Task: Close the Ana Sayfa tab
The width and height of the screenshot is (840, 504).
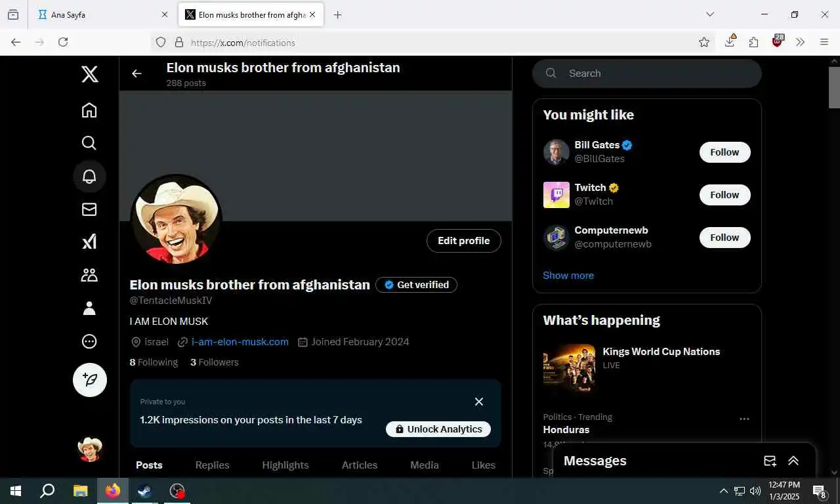Action: (165, 14)
